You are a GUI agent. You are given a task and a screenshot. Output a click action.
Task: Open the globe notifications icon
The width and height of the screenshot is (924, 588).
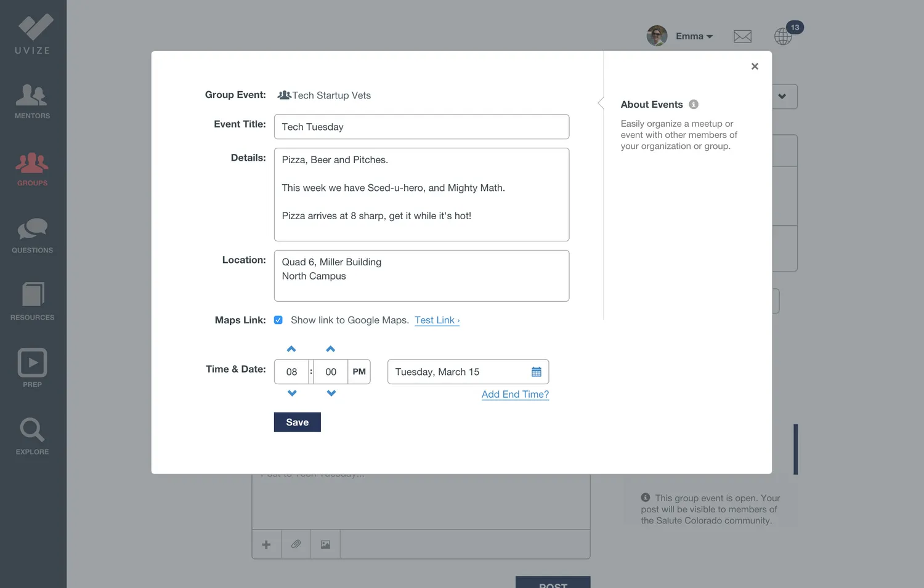[x=783, y=36]
